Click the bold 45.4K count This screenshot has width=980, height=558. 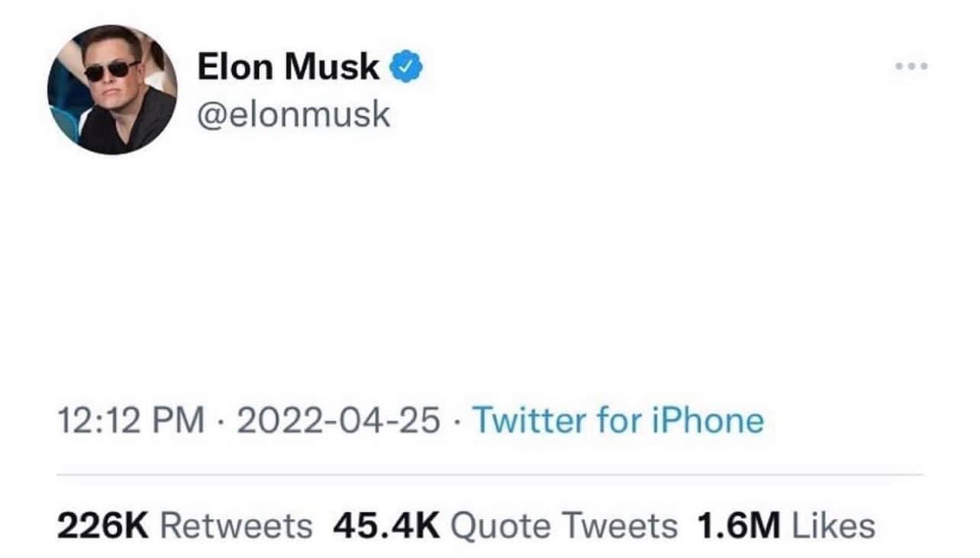tap(387, 525)
